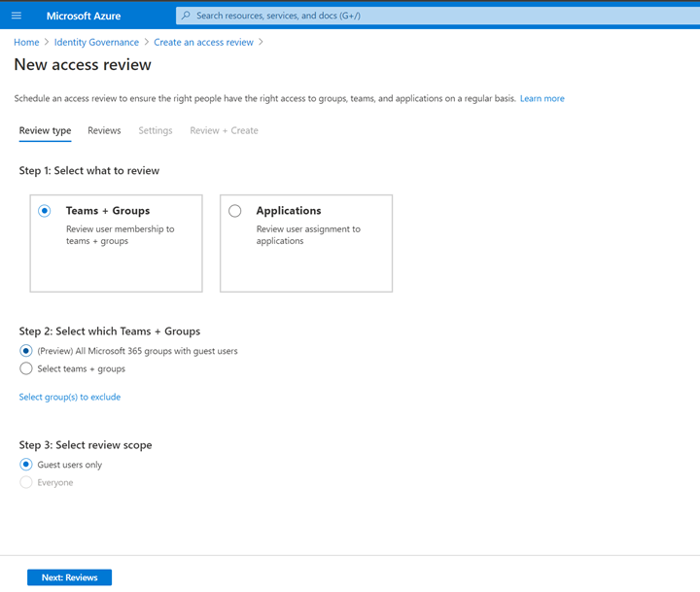The height and width of the screenshot is (592, 700).
Task: Select the Applications radio option
Action: point(235,211)
